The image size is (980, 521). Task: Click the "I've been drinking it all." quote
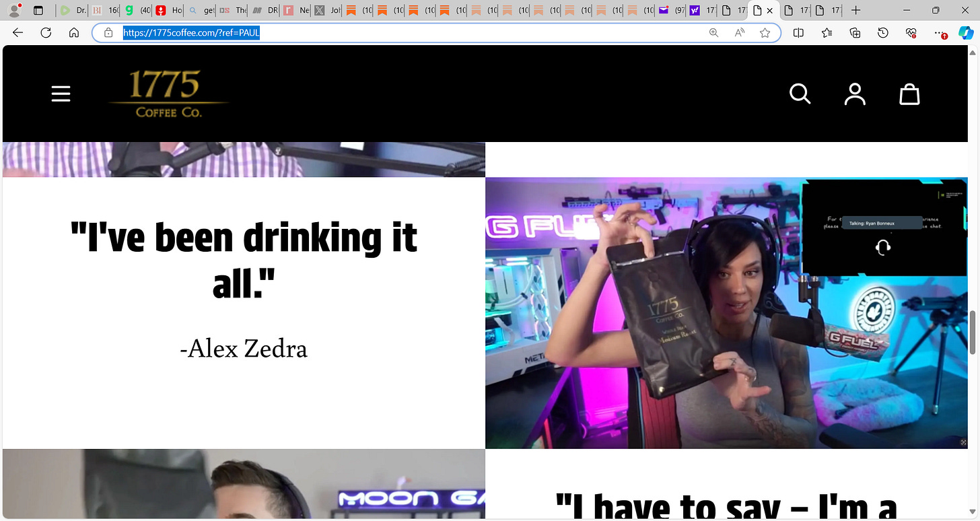pos(244,260)
